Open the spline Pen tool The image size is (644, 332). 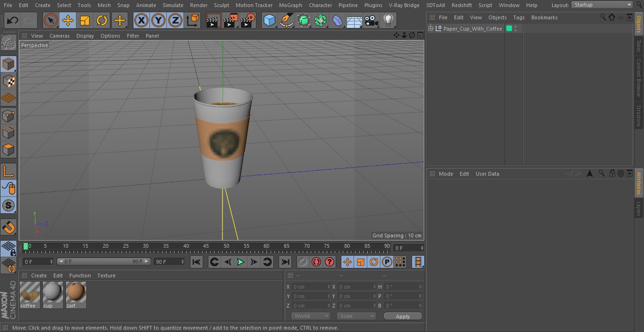point(287,20)
